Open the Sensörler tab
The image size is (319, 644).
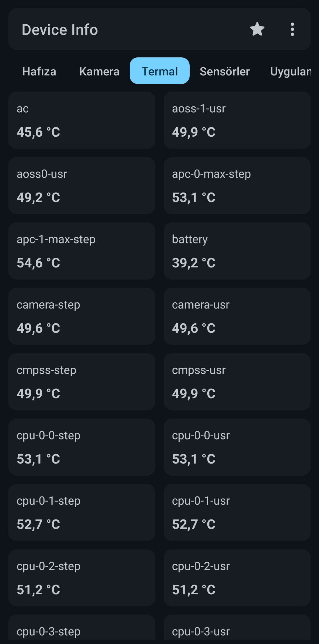224,71
